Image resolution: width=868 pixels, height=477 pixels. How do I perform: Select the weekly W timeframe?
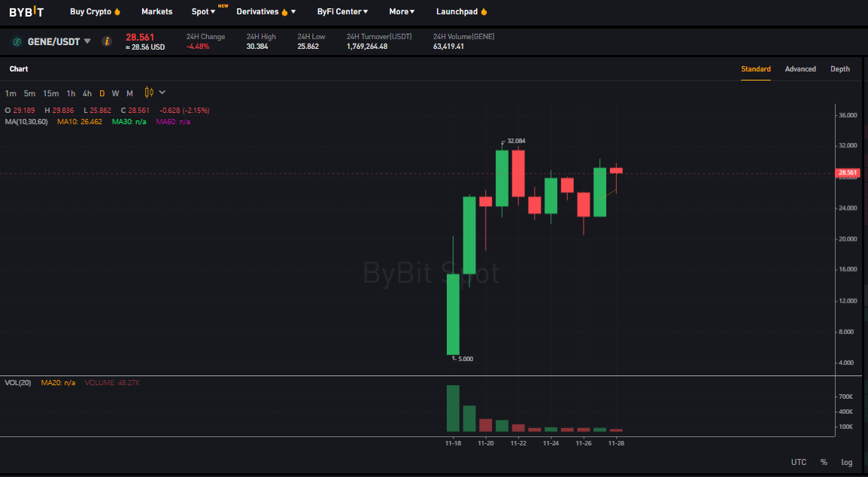click(115, 93)
